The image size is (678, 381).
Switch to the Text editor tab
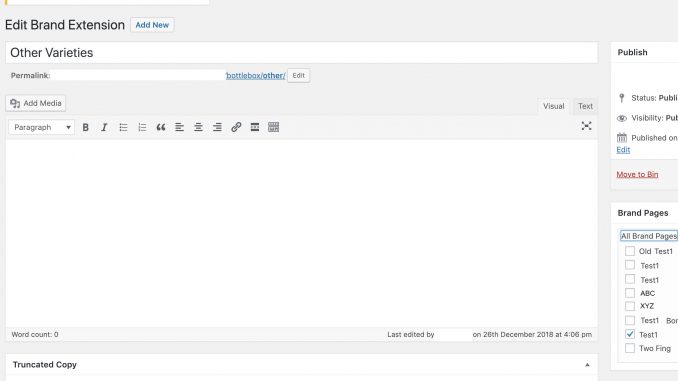pos(585,106)
